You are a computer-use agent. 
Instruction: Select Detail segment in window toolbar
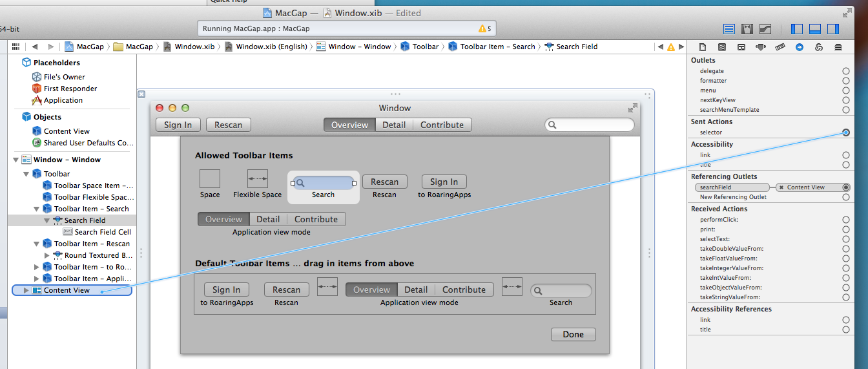[x=394, y=125]
